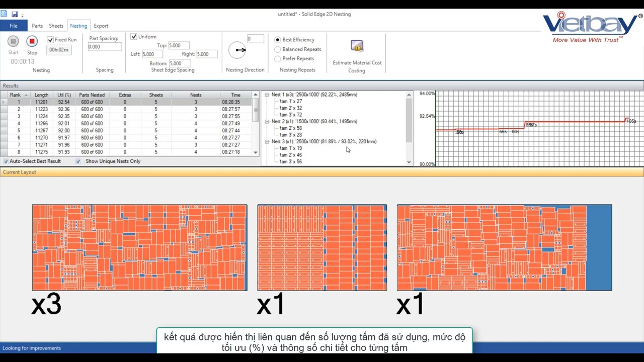Click the Results panel header

pyautogui.click(x=322, y=86)
